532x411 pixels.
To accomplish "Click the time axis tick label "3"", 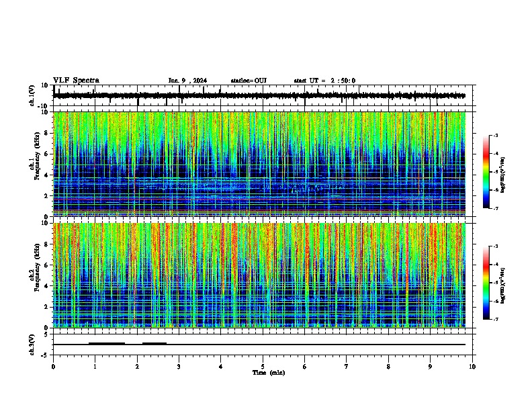I will tap(179, 367).
